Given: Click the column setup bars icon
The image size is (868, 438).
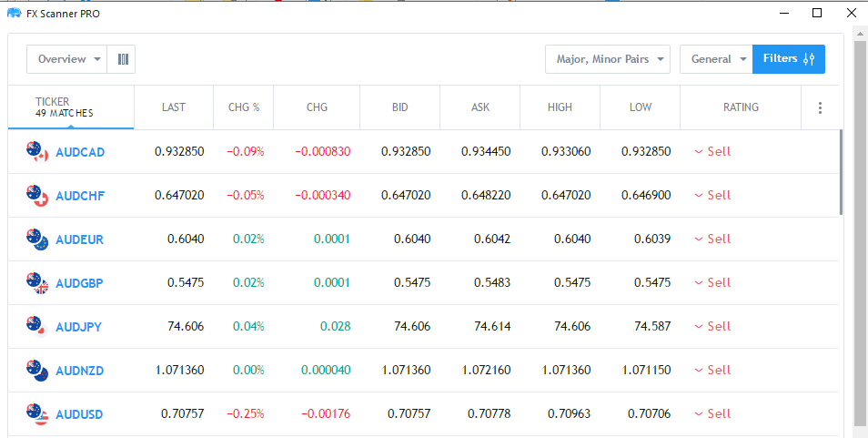Looking at the screenshot, I should (x=122, y=59).
